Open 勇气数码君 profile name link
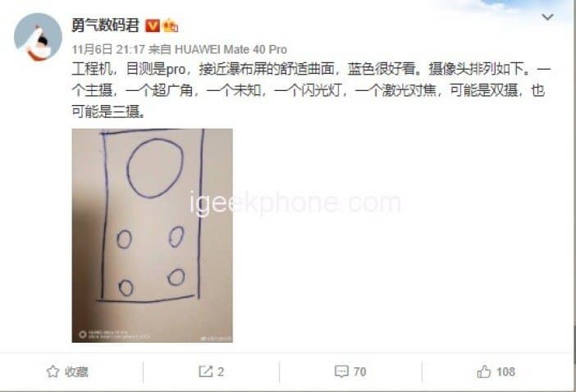This screenshot has width=576, height=392. 105,25
